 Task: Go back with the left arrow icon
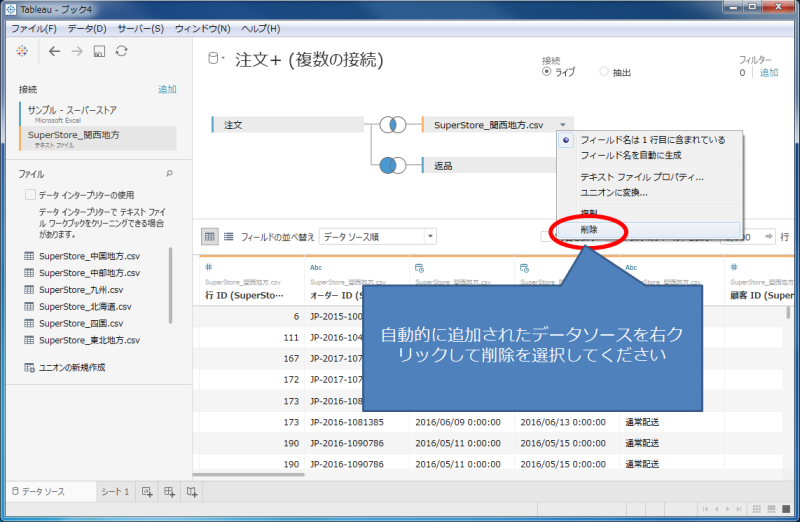coord(54,51)
